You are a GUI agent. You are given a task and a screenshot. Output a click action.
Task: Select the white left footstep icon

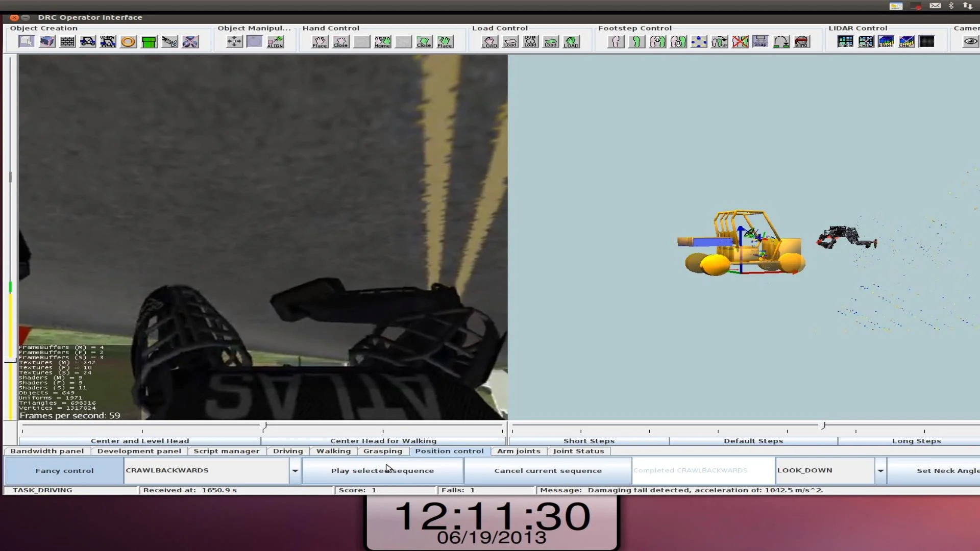tap(616, 41)
